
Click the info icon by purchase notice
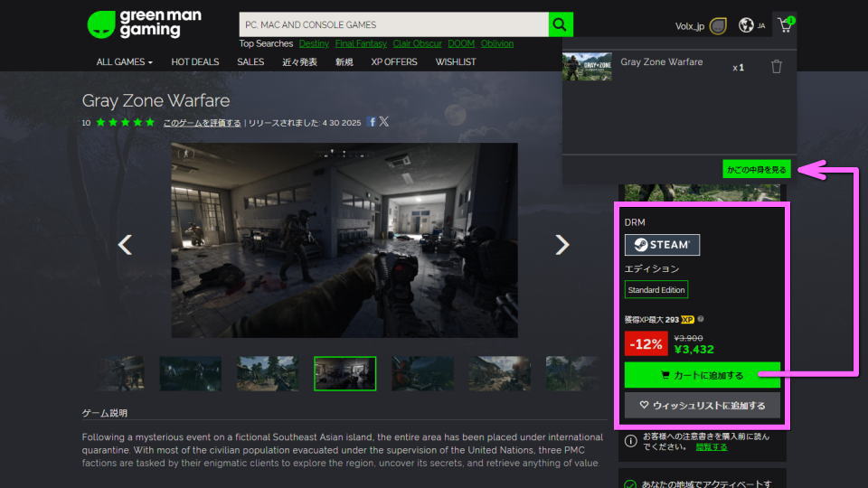[630, 441]
